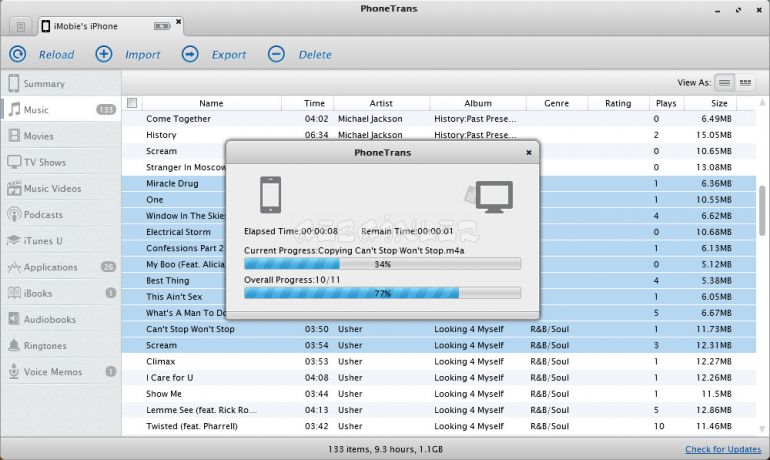Sort by the Rating column header

click(x=618, y=103)
